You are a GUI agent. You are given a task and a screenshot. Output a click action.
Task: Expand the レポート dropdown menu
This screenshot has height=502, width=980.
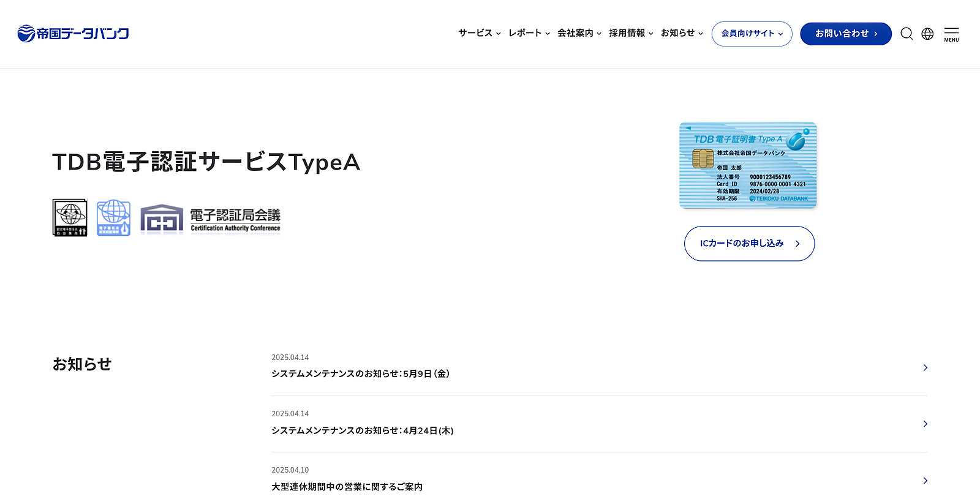coord(529,33)
